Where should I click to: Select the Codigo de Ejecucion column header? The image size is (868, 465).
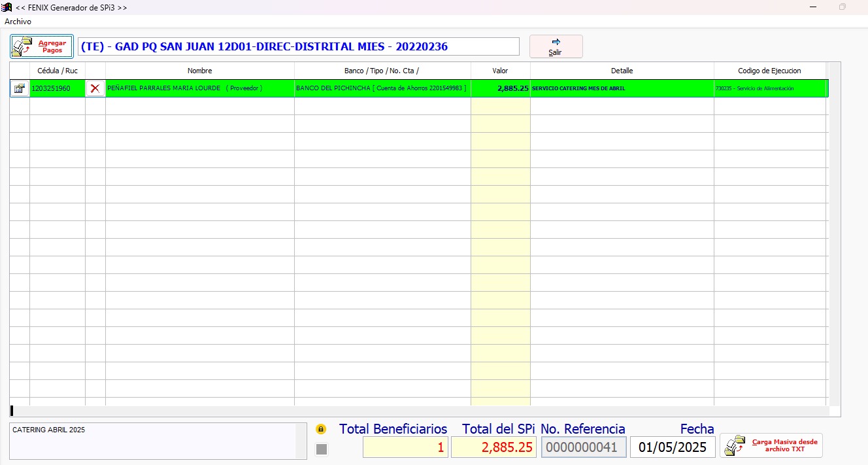coord(769,71)
